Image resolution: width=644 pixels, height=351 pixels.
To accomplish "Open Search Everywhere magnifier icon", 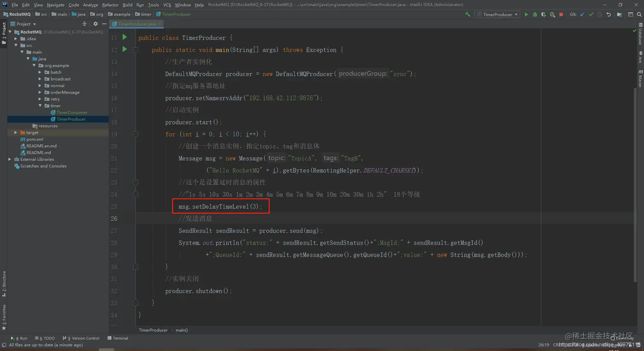I will pyautogui.click(x=639, y=14).
